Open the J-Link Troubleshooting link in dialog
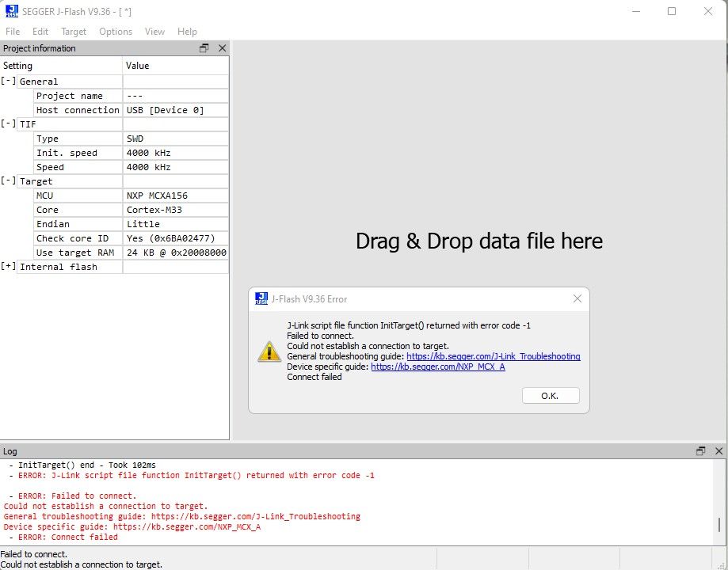 tap(494, 356)
